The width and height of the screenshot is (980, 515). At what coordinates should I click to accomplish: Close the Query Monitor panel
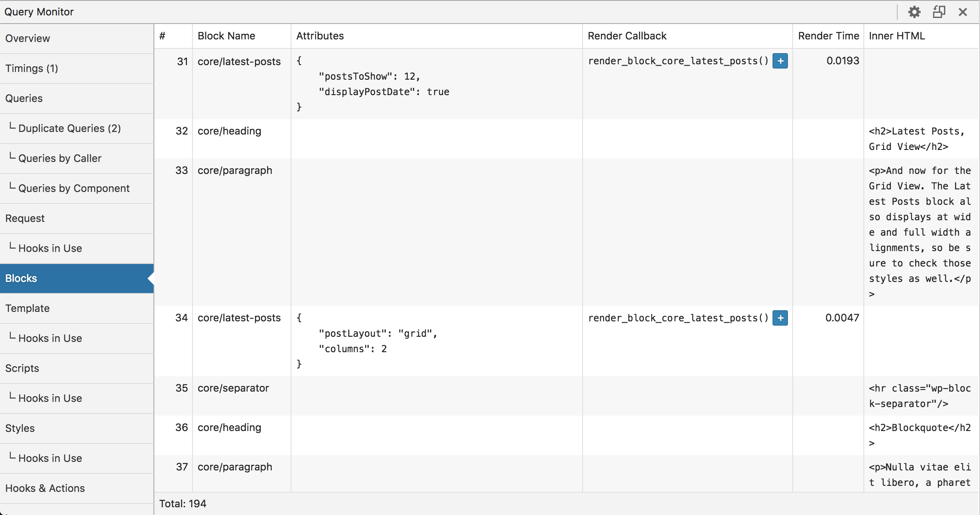pyautogui.click(x=963, y=12)
